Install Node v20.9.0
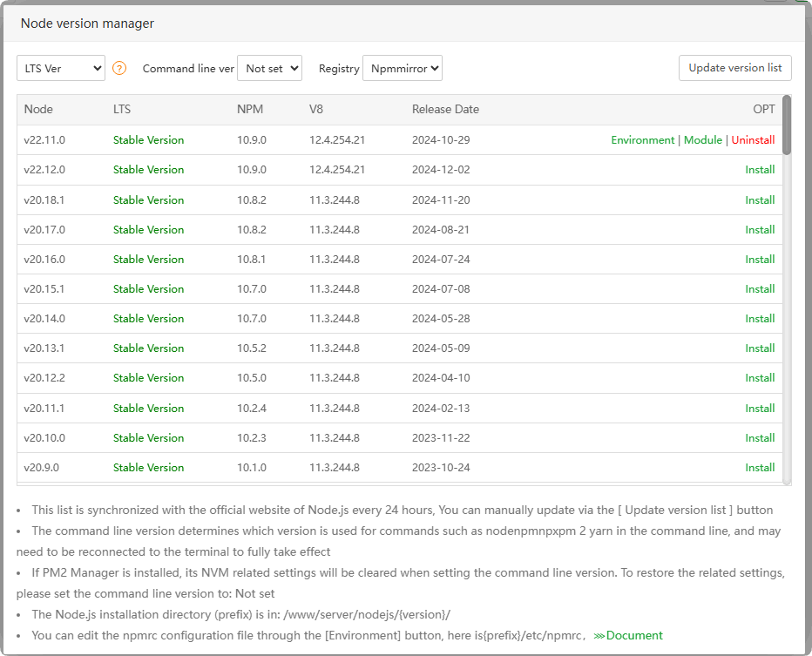Screen dimensions: 812x656 (760, 468)
